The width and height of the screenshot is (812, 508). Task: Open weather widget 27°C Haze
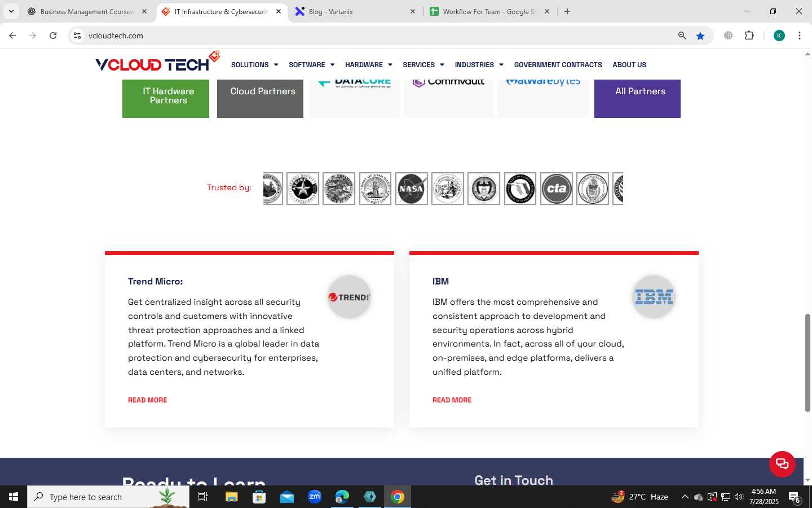(x=640, y=497)
